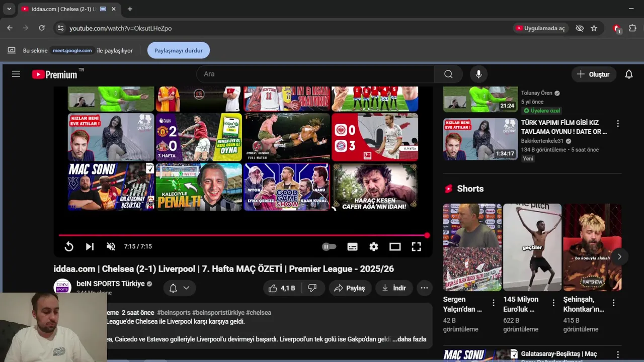
Task: Open the 145 Milyon Euro'luk short
Action: (532, 247)
